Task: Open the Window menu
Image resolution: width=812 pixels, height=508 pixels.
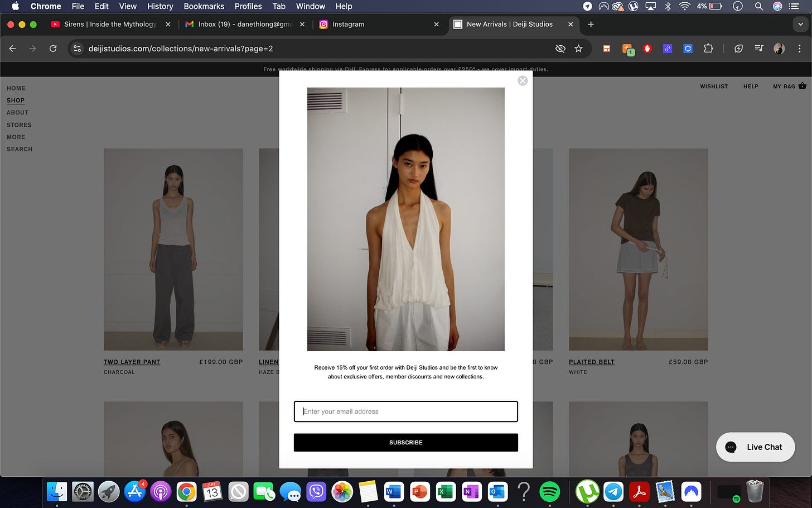Action: click(311, 6)
